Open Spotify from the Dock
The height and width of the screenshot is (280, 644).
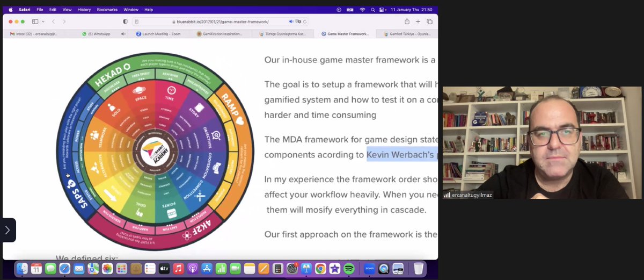(x=349, y=268)
